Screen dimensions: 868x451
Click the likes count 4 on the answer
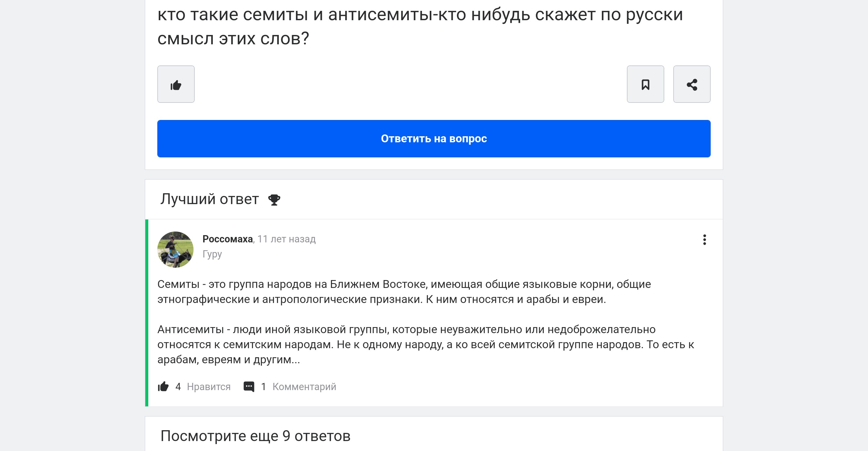[178, 386]
